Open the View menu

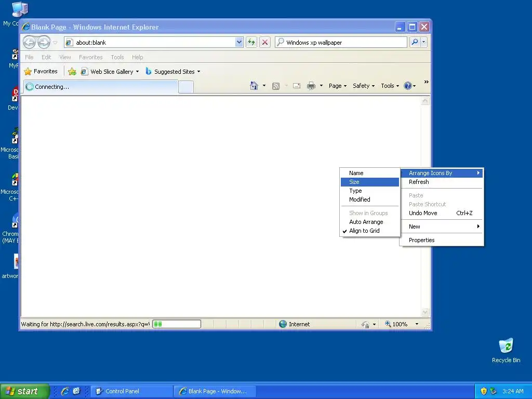click(x=65, y=57)
